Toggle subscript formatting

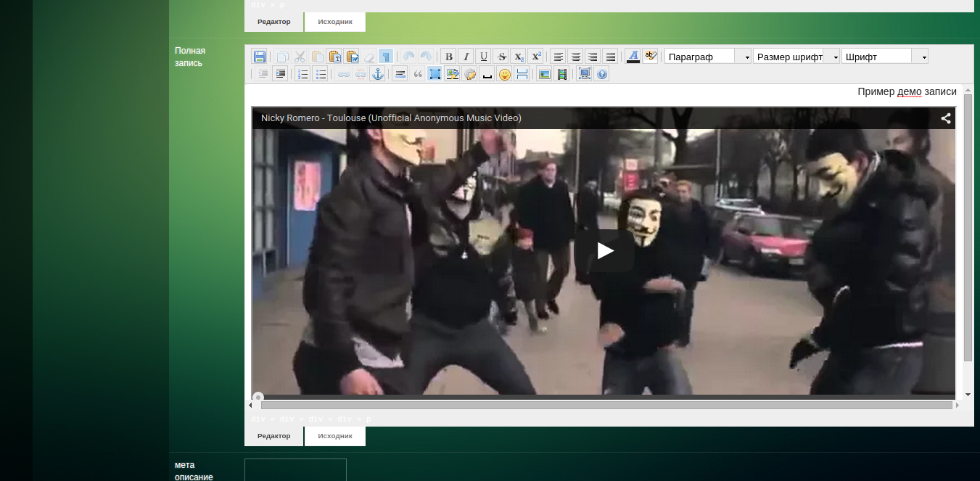(x=518, y=57)
